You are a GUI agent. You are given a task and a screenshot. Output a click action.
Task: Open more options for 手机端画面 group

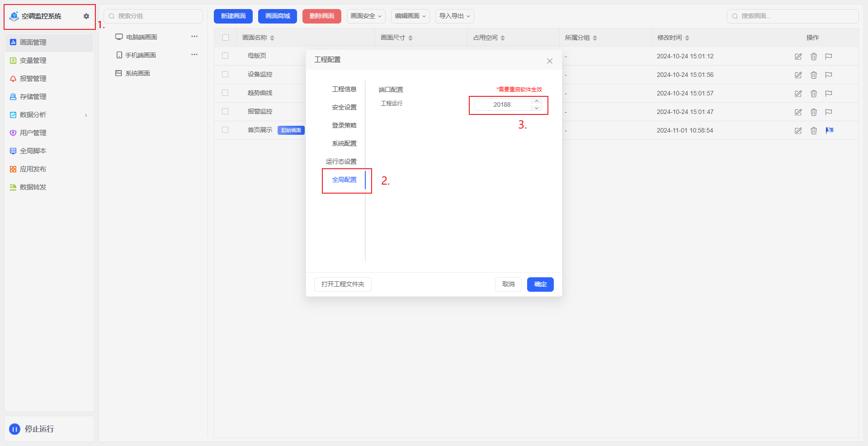[194, 55]
